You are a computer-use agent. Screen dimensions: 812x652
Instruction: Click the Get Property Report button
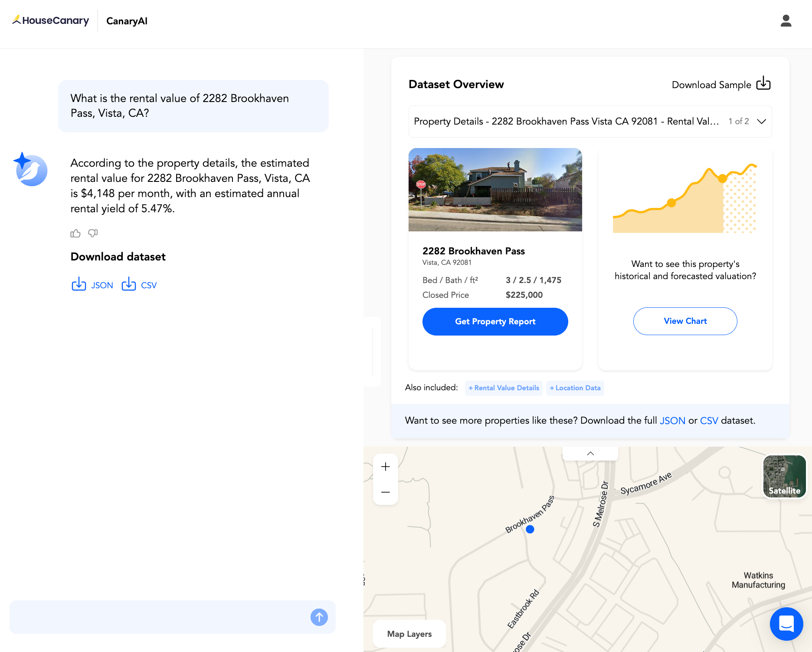pyautogui.click(x=495, y=321)
